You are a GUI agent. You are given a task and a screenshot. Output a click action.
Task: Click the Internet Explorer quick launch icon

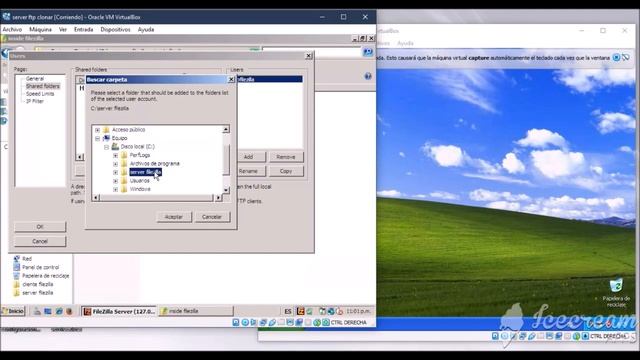pos(59,311)
